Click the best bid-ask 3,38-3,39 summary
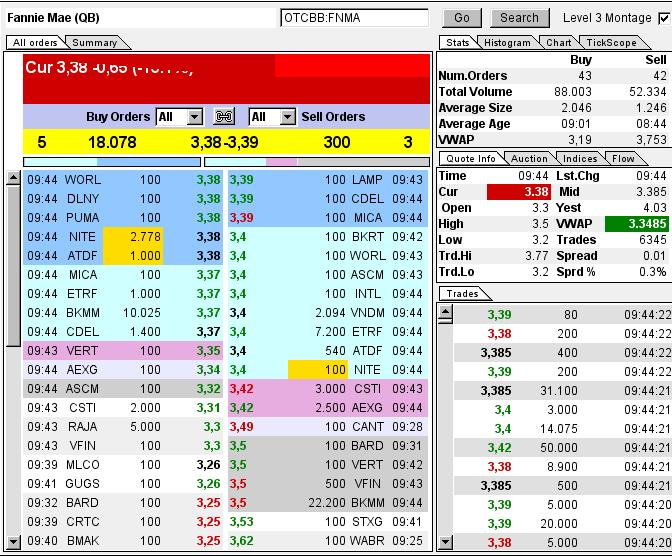Screen dimensions: 672x556 (x=225, y=142)
